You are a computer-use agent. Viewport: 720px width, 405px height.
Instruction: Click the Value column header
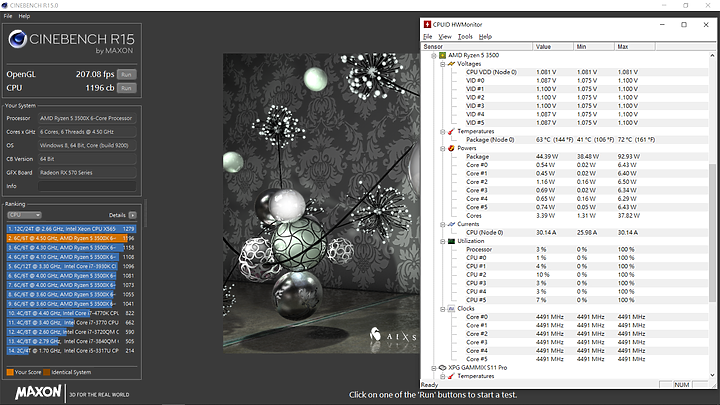coord(553,46)
